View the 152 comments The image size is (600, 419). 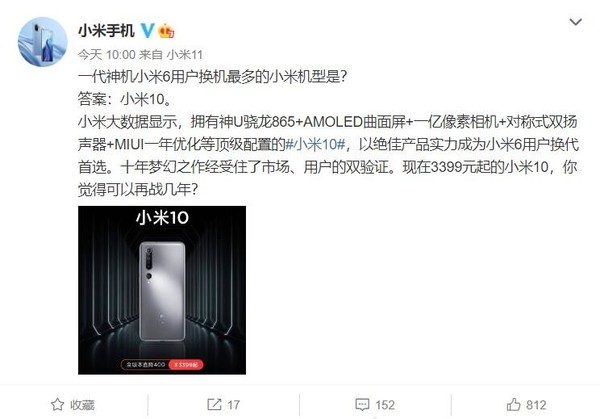tap(385, 405)
